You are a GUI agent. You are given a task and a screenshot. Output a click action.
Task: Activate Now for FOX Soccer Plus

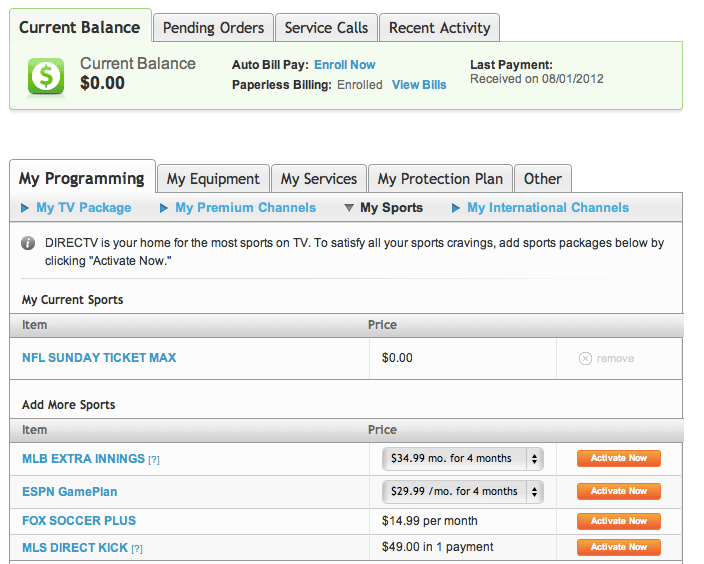619,521
